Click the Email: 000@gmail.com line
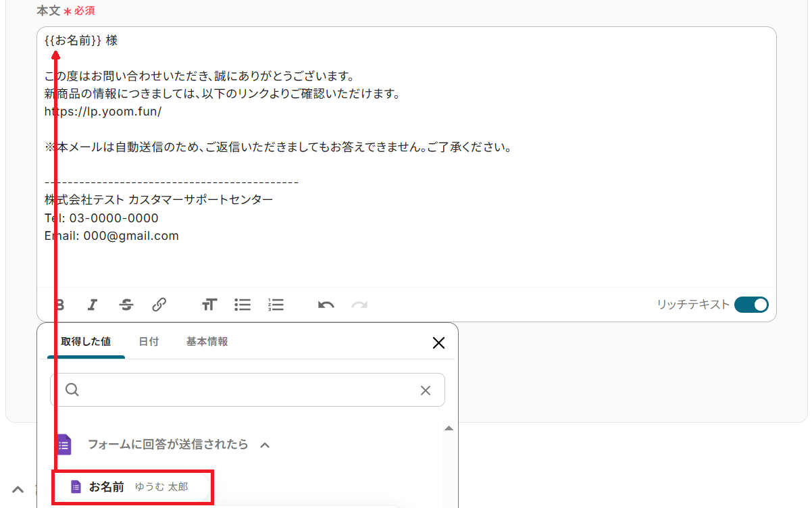 [111, 236]
